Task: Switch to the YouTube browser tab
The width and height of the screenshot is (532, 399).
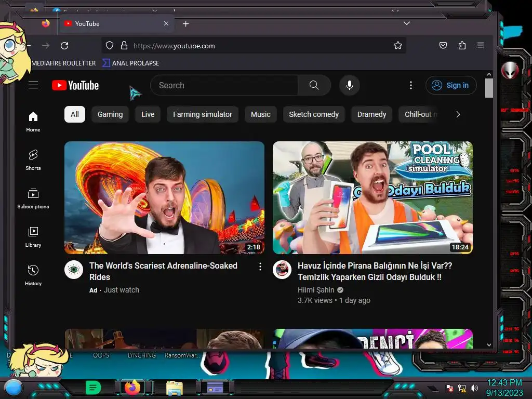Action: [x=117, y=24]
